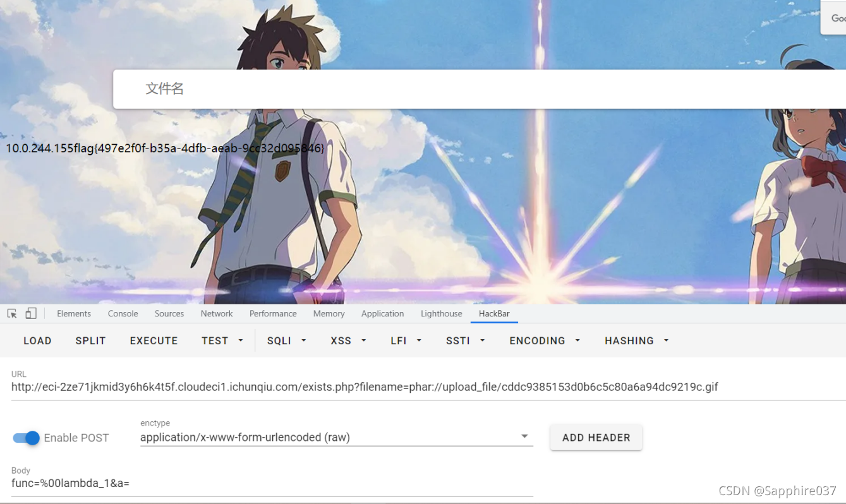Open the Application tab
Image resolution: width=846 pixels, height=504 pixels.
click(382, 314)
